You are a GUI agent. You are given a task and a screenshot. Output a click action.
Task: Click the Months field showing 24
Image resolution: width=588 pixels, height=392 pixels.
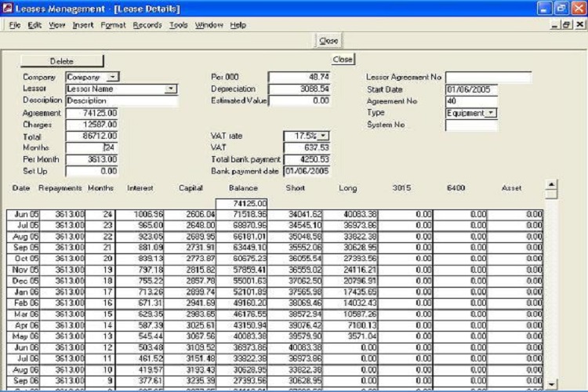point(92,148)
